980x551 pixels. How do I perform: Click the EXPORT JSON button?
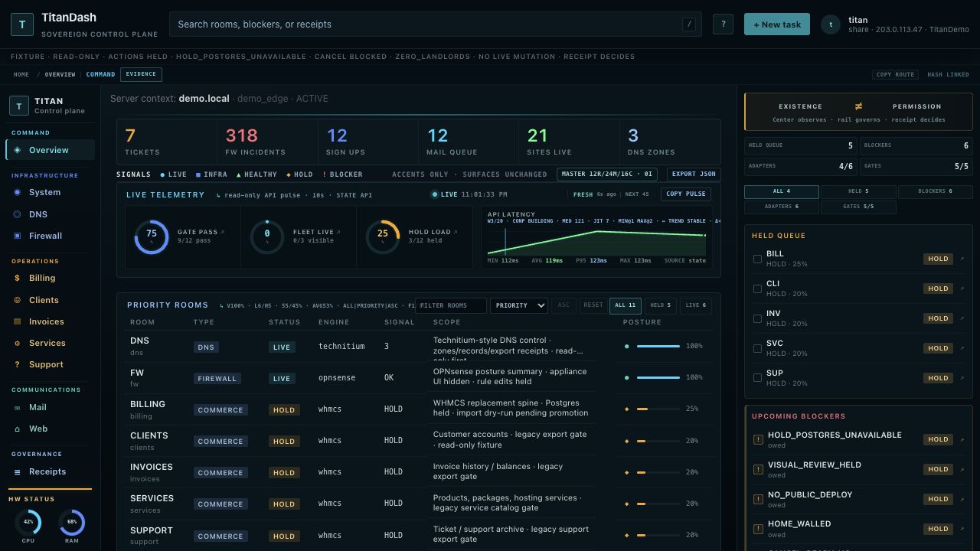[694, 174]
